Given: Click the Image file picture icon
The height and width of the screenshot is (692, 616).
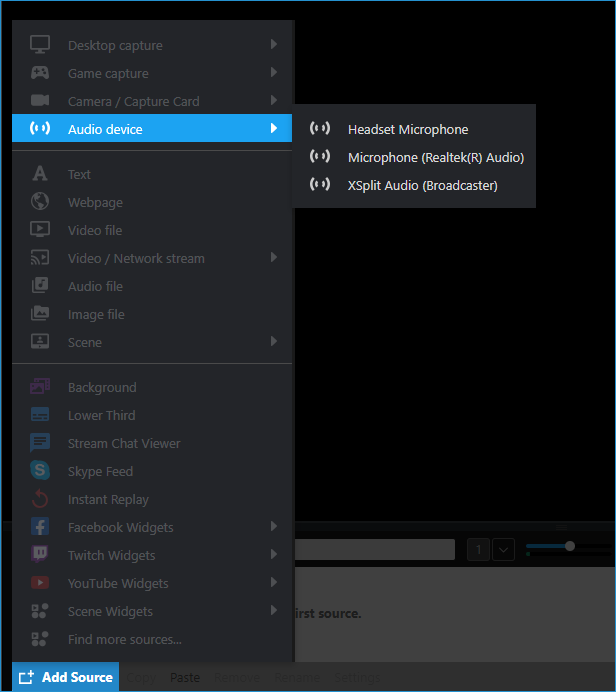Looking at the screenshot, I should (x=40, y=313).
